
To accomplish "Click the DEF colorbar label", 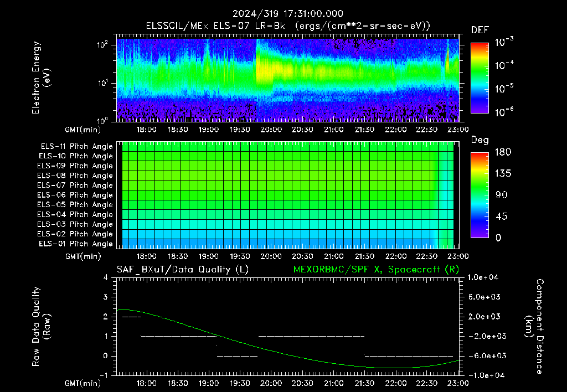I will coord(480,30).
